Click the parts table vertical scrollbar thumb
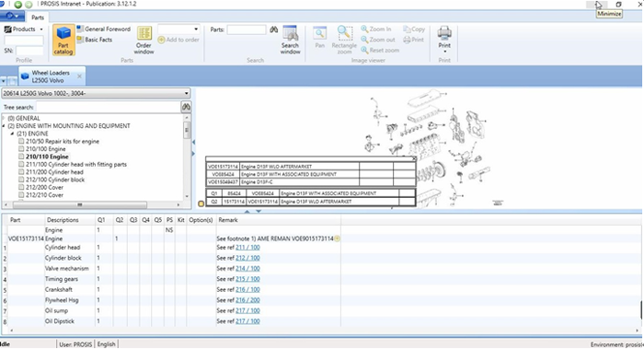Image resolution: width=644 pixels, height=349 pixels. 641,310
